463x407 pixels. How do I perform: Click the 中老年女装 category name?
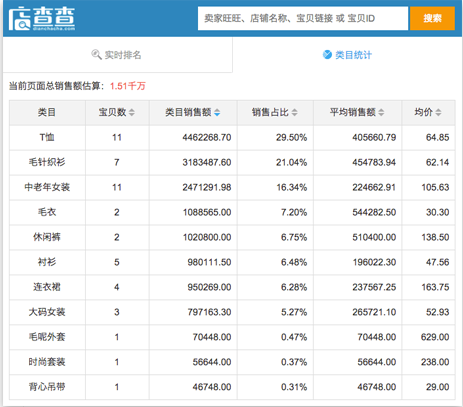coord(47,187)
